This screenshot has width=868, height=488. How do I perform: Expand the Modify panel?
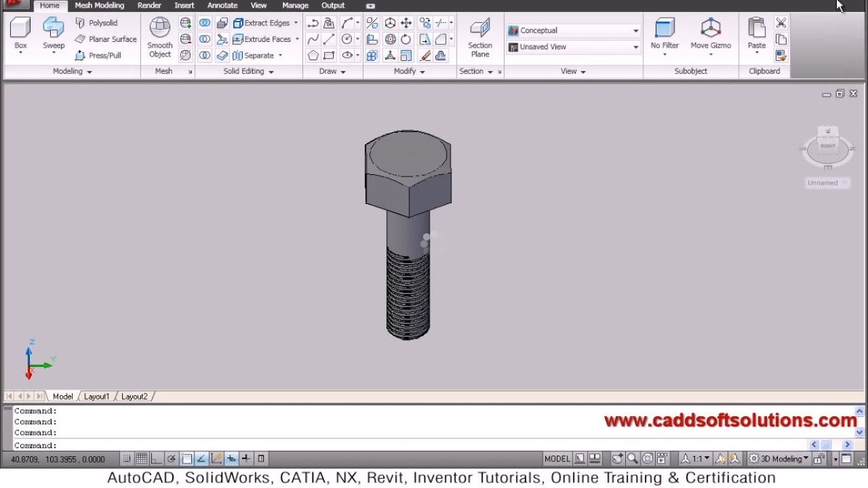410,71
